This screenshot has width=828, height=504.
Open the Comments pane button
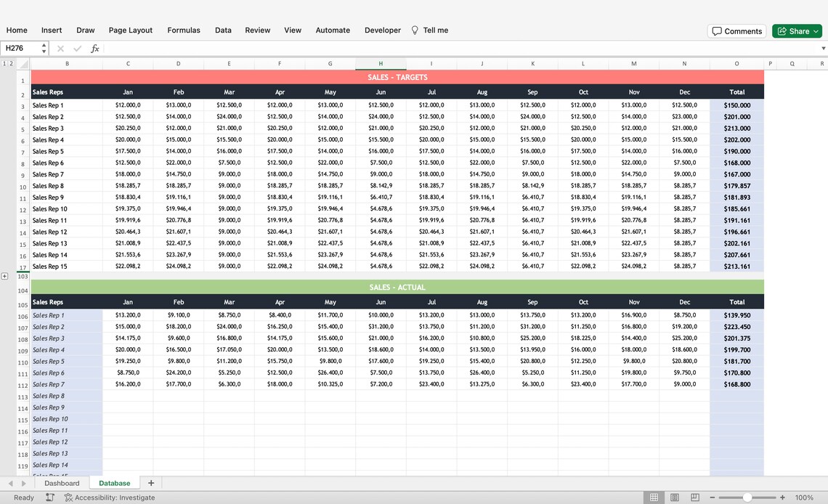[x=736, y=31]
